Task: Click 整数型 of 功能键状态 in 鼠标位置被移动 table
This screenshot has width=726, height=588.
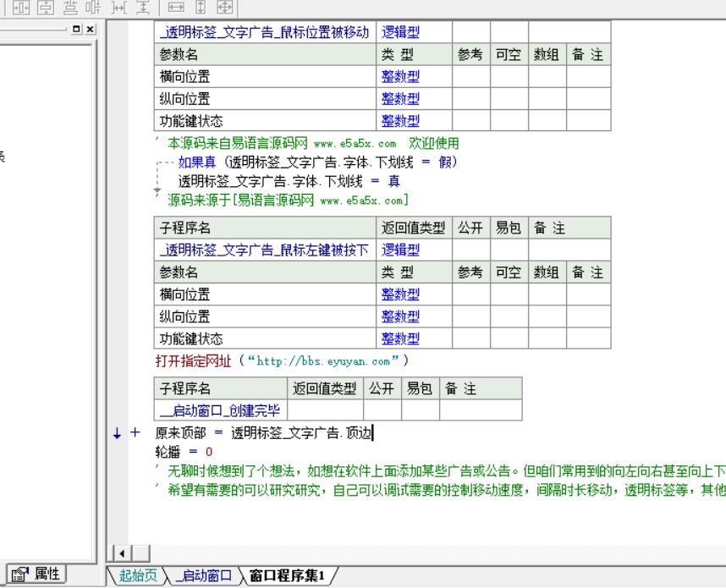Action: point(400,121)
